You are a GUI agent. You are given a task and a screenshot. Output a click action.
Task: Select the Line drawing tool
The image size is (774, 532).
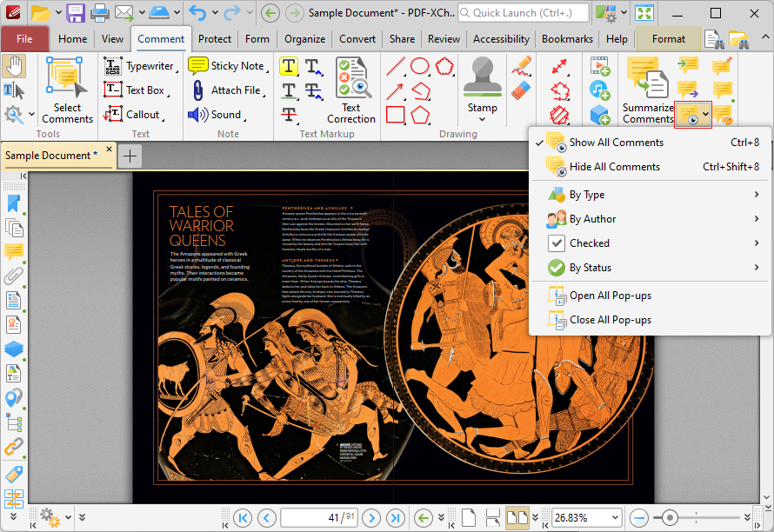pos(396,66)
